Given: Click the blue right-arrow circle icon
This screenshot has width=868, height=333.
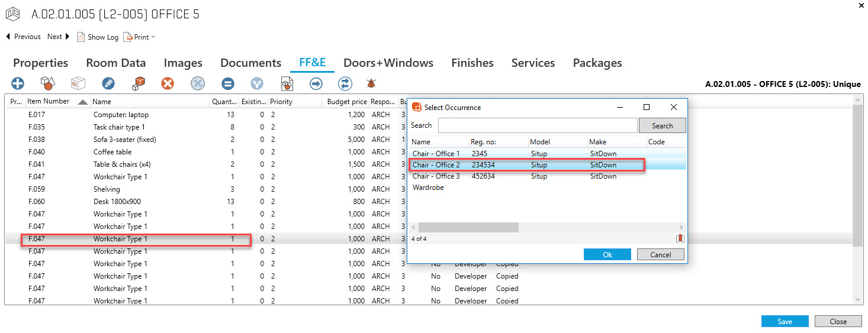Looking at the screenshot, I should tap(316, 83).
